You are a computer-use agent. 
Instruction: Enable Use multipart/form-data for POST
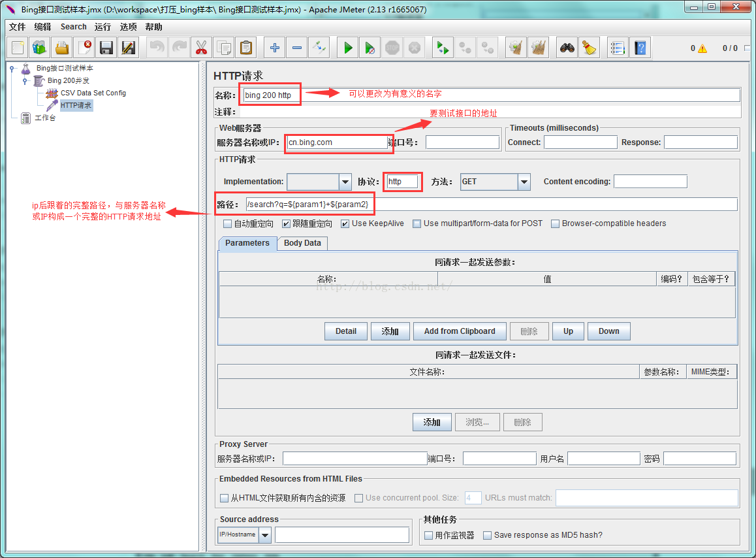[x=417, y=224]
